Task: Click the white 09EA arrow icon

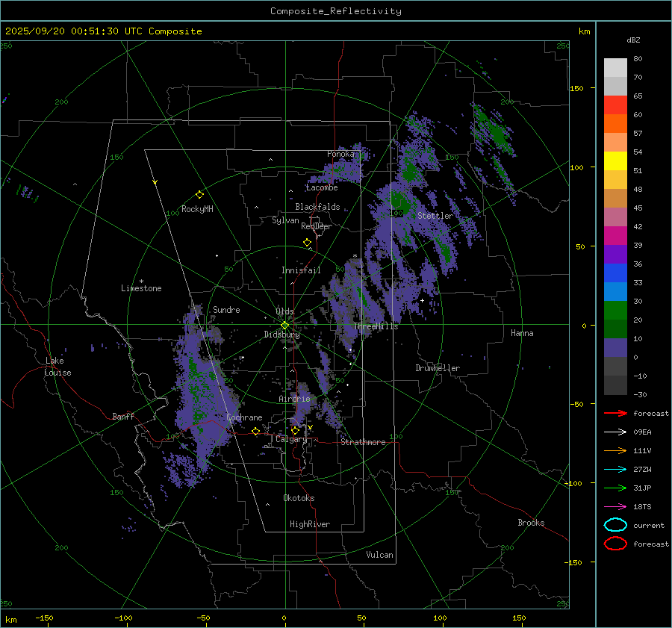Action: coord(615,432)
